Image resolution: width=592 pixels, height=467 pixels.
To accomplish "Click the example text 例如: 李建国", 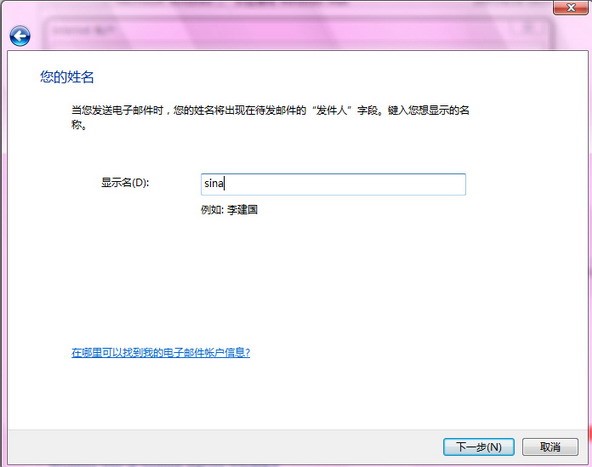I will [x=229, y=210].
